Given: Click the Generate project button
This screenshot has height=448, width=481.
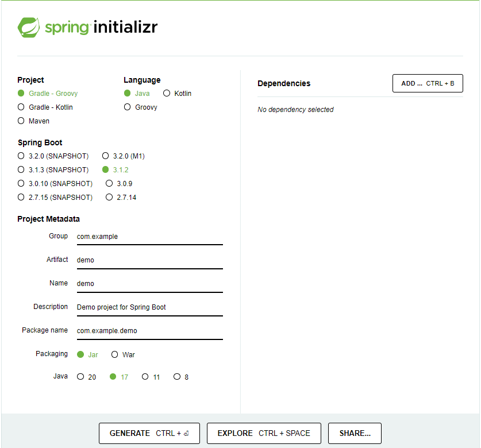Looking at the screenshot, I should point(149,433).
